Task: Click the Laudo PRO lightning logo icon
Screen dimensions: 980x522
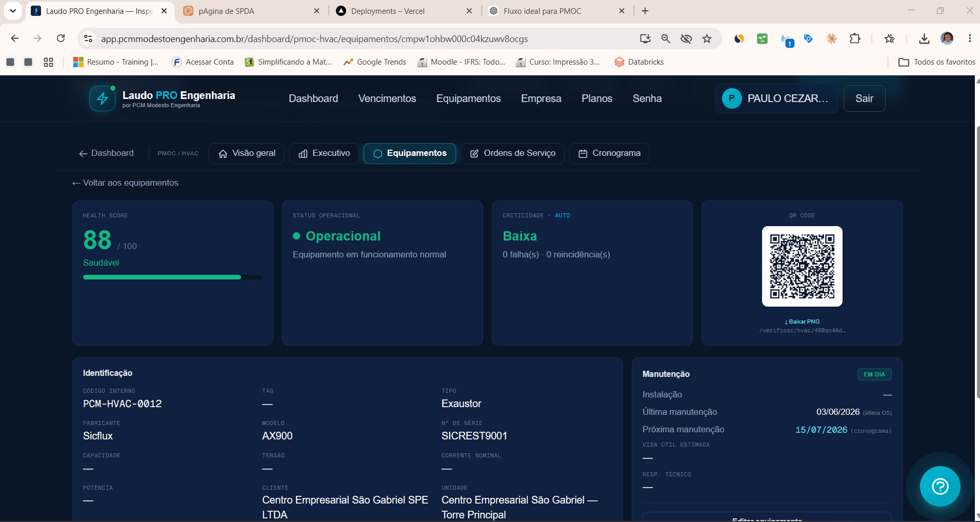Action: click(x=103, y=98)
